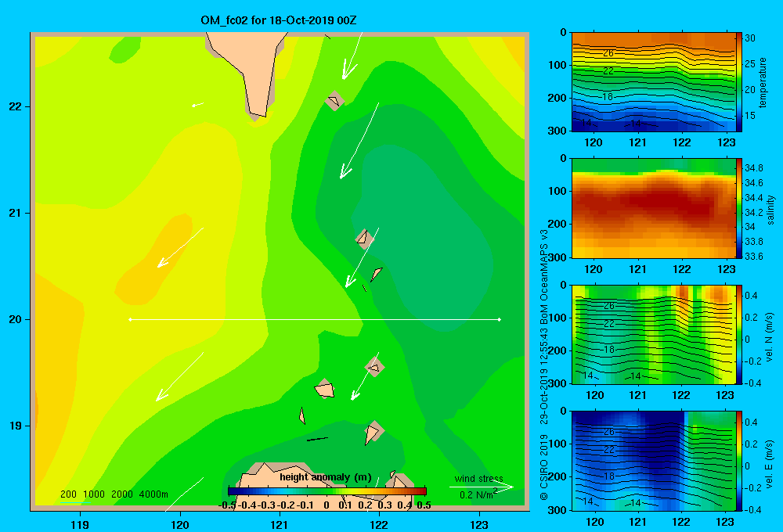Open the eastward velocity section plot
This screenshot has height=532, width=783.
point(653,461)
